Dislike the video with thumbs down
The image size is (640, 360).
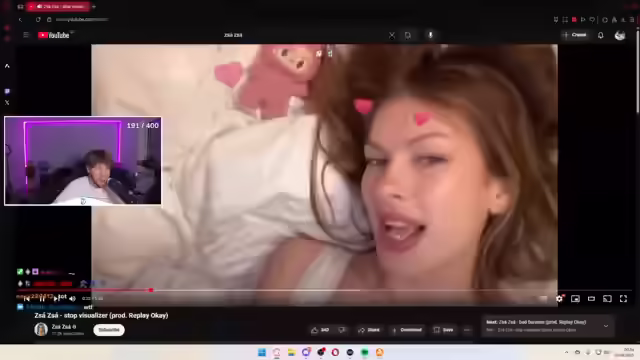pos(342,330)
